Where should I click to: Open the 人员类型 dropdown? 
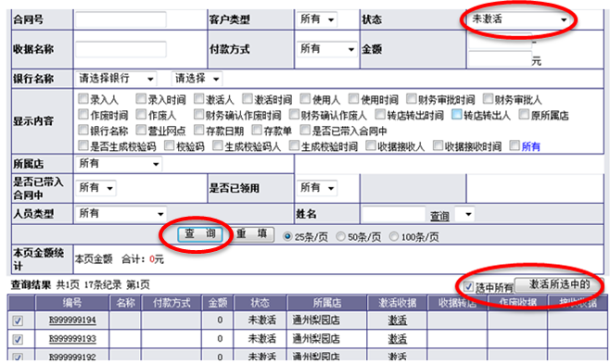click(x=121, y=214)
